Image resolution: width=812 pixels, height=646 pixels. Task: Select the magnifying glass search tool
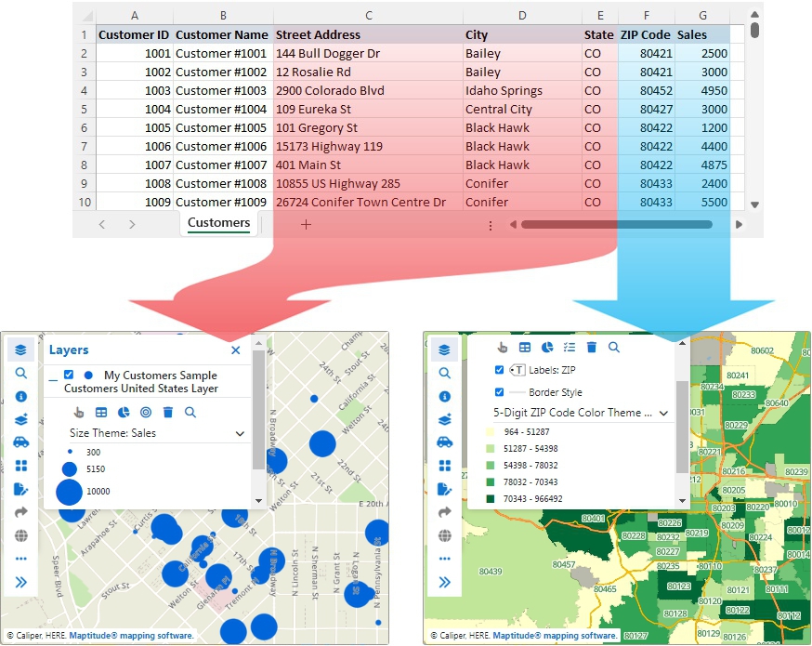click(x=20, y=373)
